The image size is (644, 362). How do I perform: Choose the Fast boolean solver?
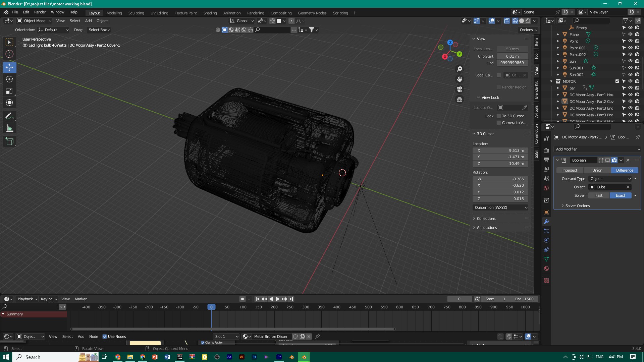tap(599, 195)
